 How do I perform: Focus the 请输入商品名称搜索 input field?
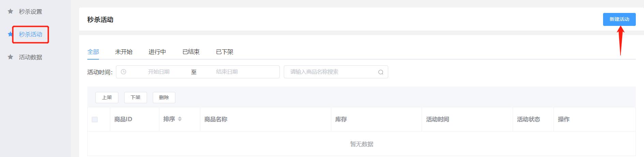click(336, 72)
